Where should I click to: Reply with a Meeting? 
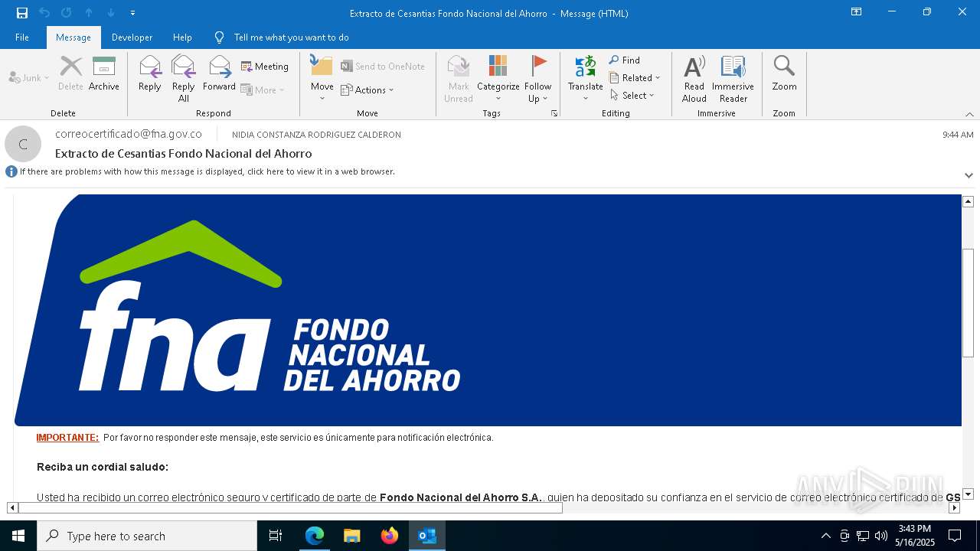pos(265,67)
